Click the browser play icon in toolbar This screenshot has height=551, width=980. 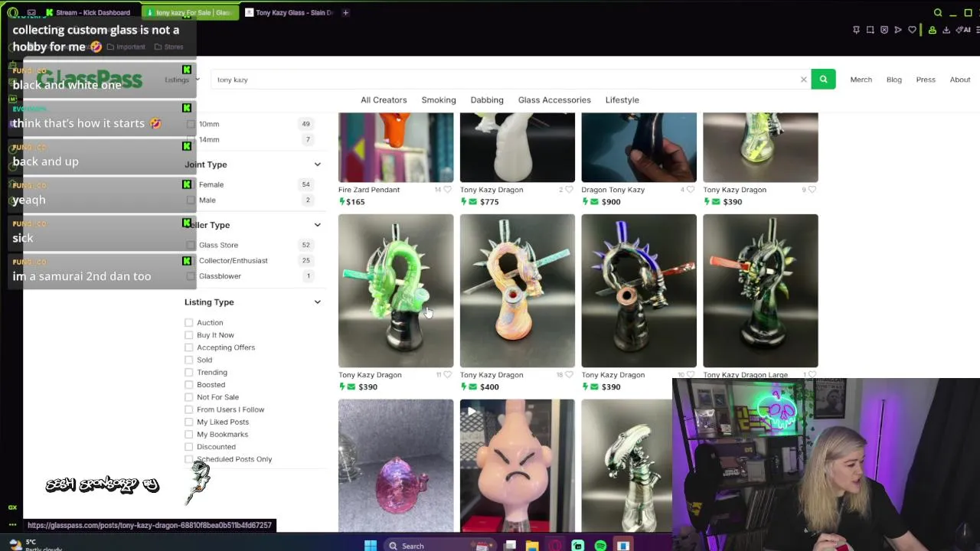(898, 30)
